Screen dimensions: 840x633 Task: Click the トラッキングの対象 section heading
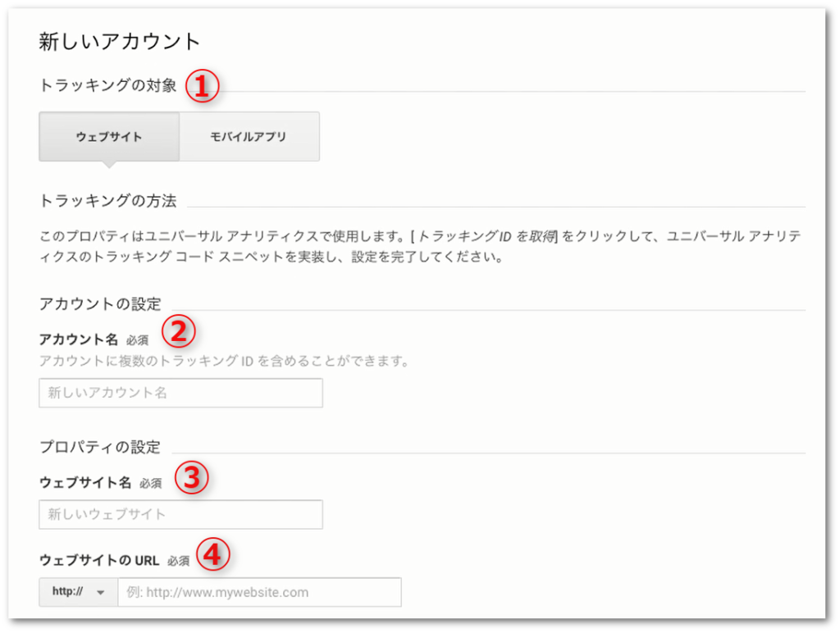(107, 85)
